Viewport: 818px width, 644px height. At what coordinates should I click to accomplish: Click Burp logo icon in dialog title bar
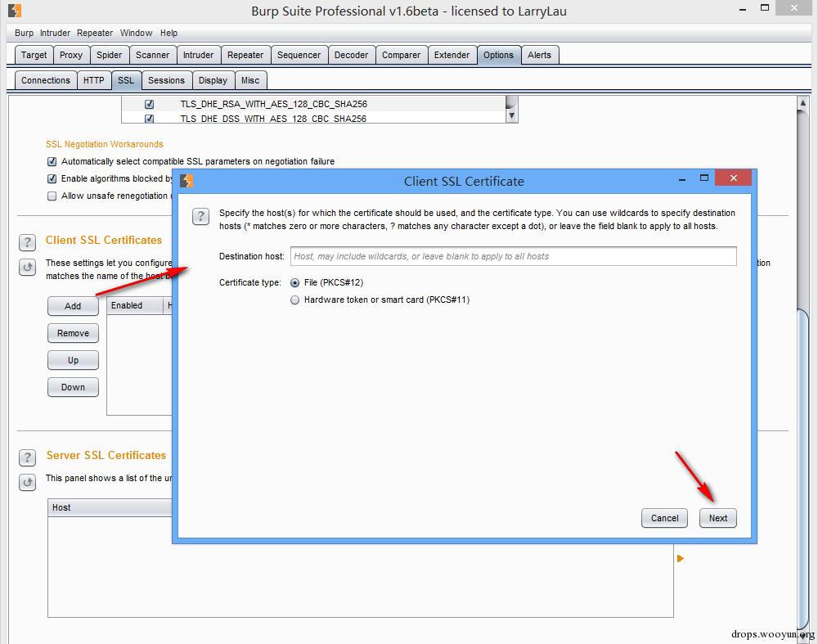(187, 181)
